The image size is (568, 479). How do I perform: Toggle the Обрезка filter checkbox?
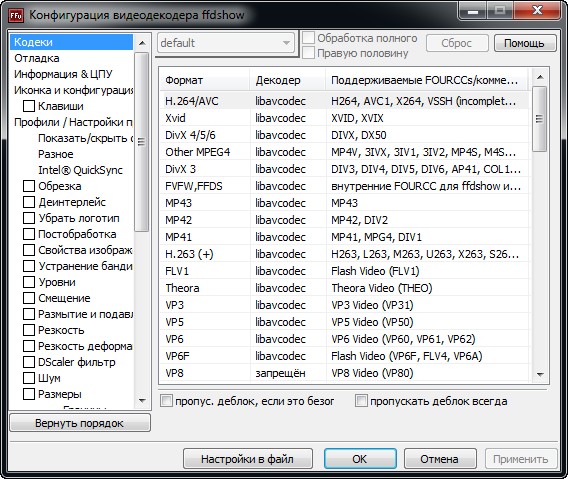pyautogui.click(x=29, y=186)
